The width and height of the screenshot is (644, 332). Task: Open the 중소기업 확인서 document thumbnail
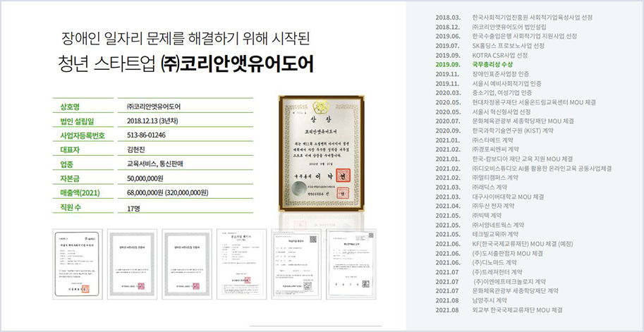click(x=241, y=264)
